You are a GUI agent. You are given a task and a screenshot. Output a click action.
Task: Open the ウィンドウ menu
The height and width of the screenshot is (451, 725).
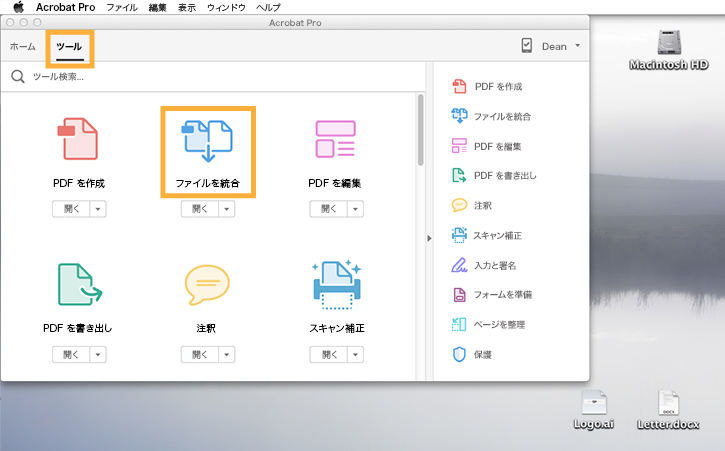(226, 7)
